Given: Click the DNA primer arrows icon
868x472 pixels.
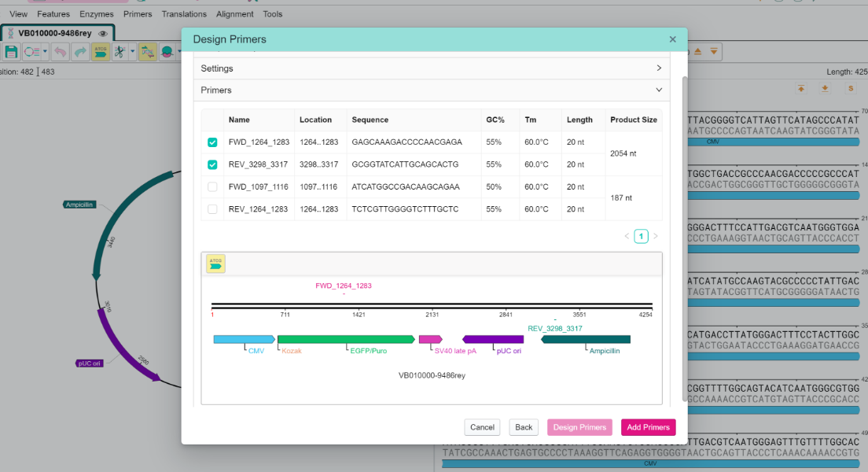Looking at the screenshot, I should [147, 52].
